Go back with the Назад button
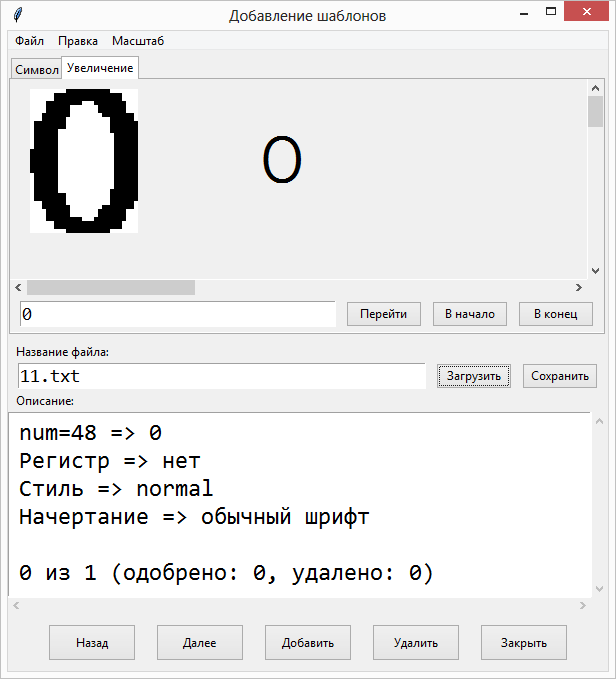Screen dimensions: 616x679 click(x=92, y=642)
